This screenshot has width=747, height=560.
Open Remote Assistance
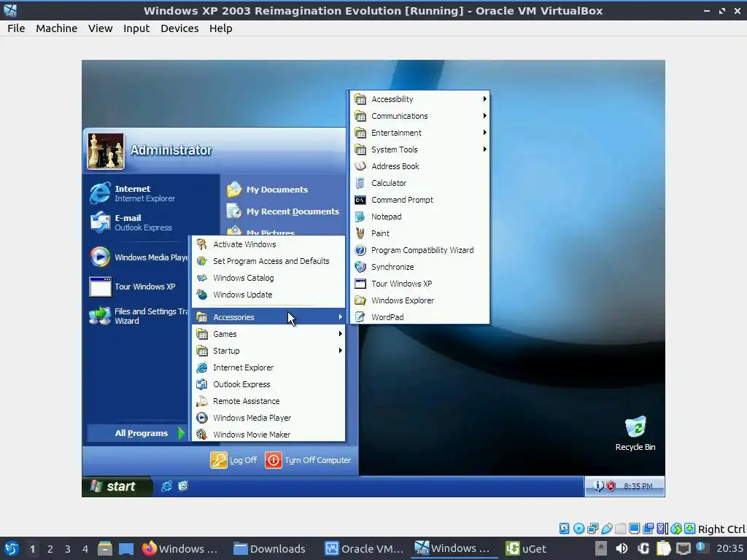tap(268, 401)
